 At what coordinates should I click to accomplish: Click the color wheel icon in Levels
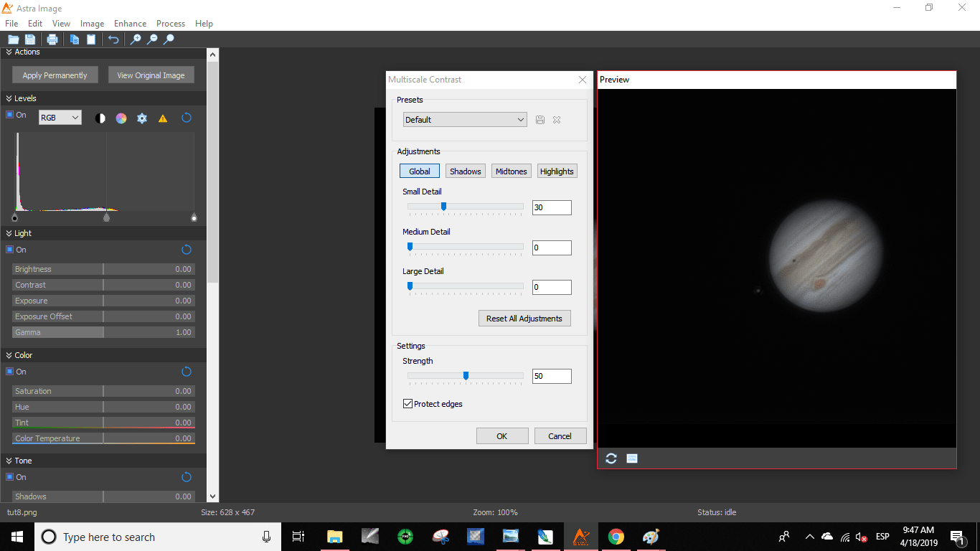[121, 118]
